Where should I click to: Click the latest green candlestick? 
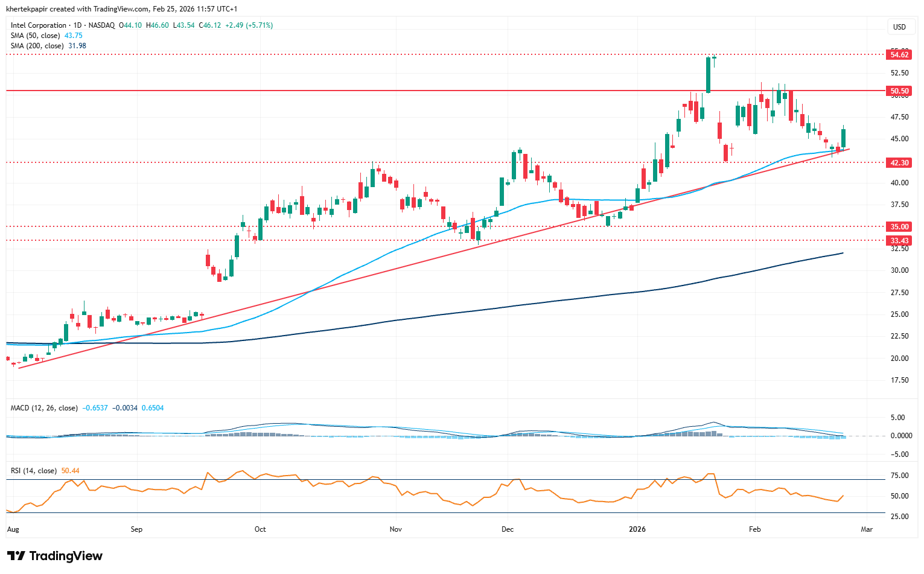[843, 138]
